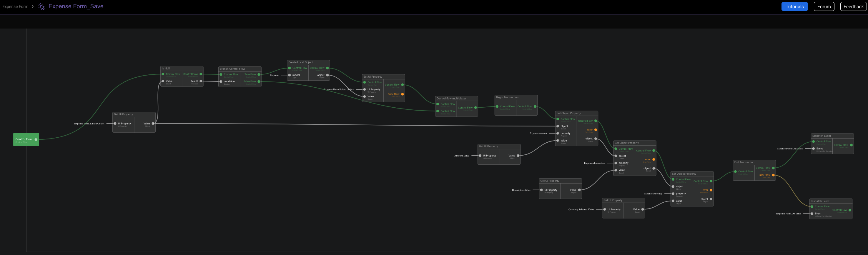Viewport: 868px width, 255px height.
Task: Click the Result output port on Is Null
Action: tap(201, 81)
